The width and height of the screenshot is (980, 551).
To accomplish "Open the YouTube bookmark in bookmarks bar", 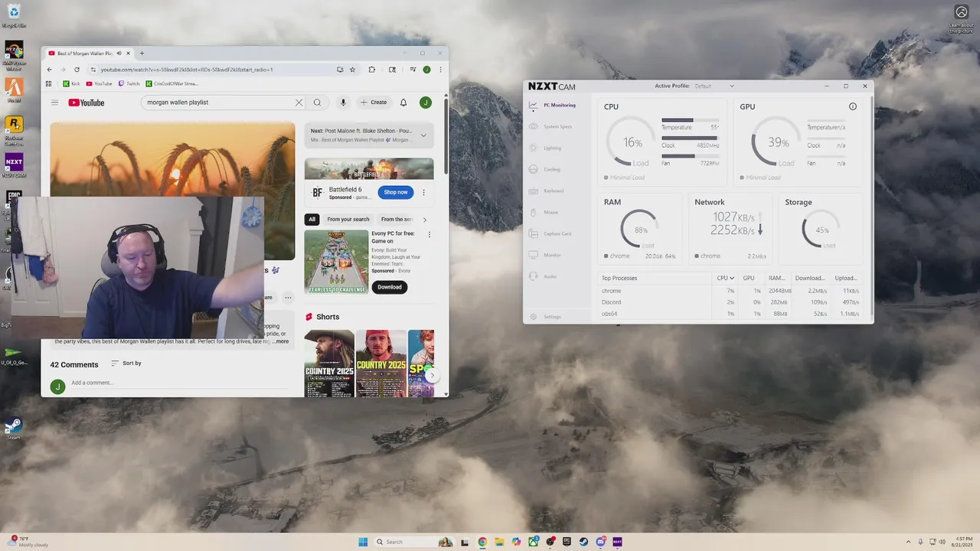I will (x=100, y=83).
